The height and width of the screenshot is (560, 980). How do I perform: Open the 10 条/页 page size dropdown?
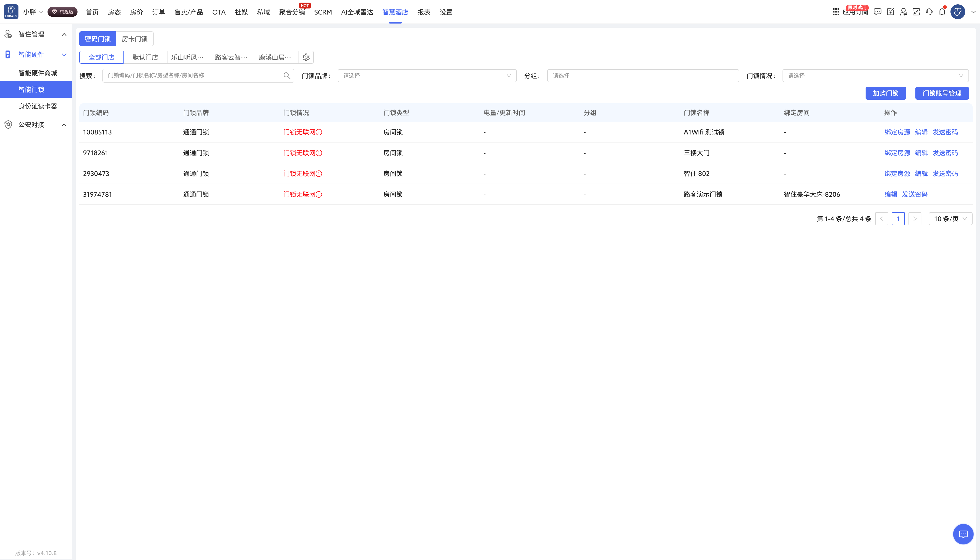point(950,219)
